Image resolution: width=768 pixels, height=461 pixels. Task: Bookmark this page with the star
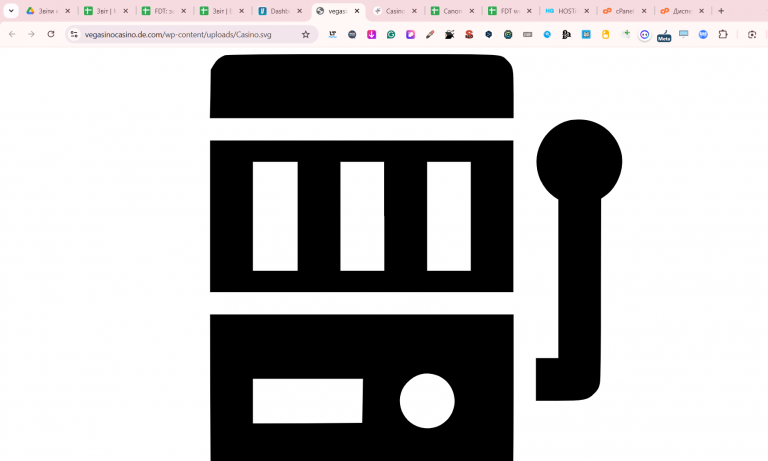point(306,34)
